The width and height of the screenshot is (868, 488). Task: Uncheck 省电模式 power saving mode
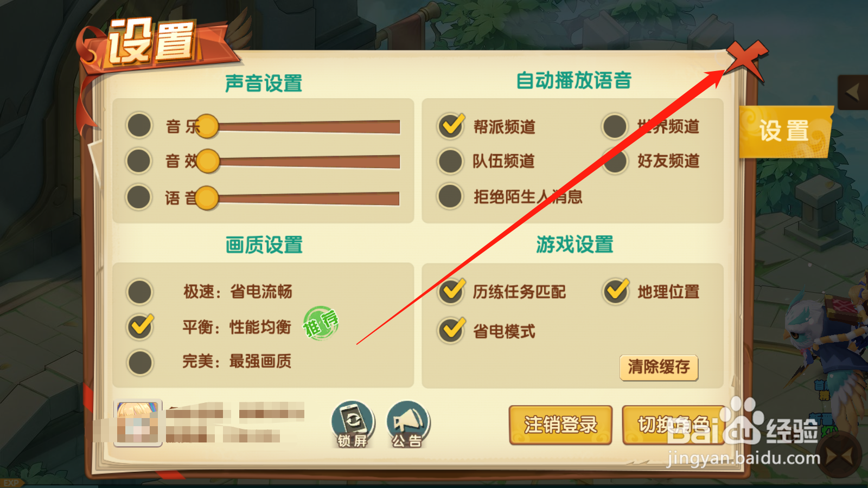pos(451,330)
